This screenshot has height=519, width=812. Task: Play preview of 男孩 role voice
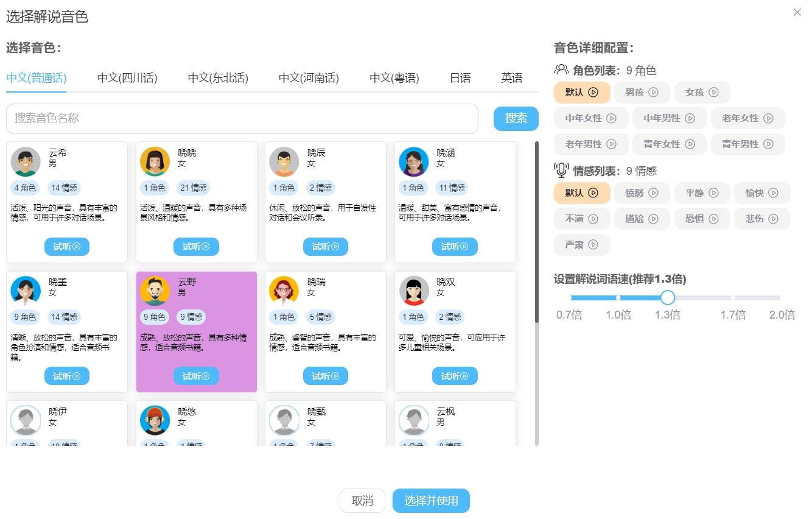[x=653, y=93]
